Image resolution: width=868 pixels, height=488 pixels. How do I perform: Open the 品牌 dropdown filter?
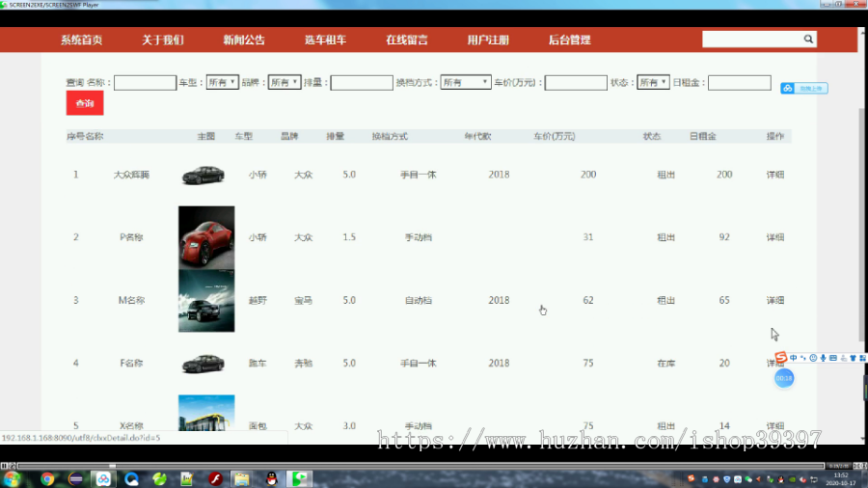click(x=285, y=82)
